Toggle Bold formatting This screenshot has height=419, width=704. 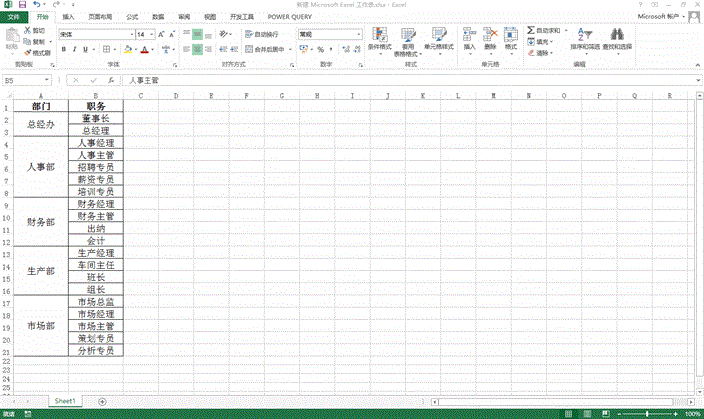[63, 49]
